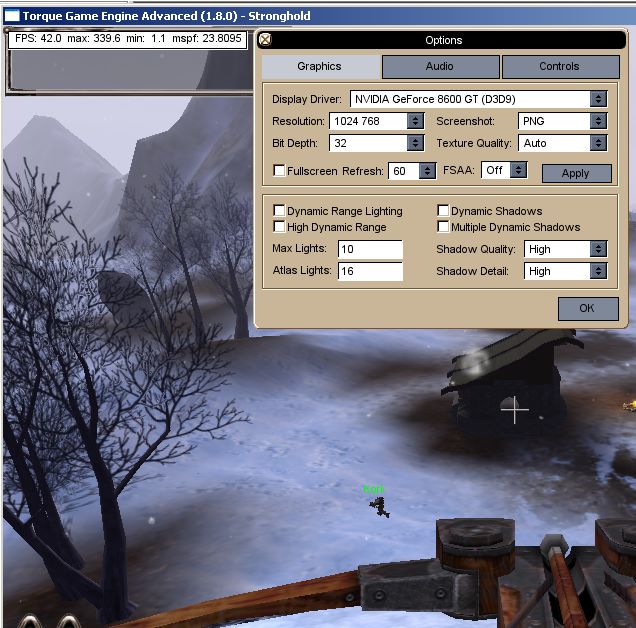Open the Display Driver dropdown arrow
Image resolution: width=636 pixels, height=628 pixels.
click(598, 99)
